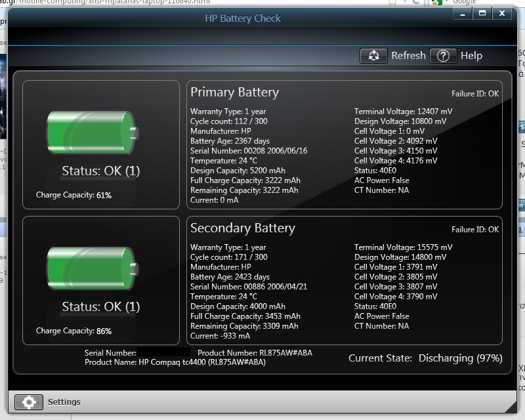This screenshot has width=525, height=420.
Task: Click Remaining Capacity: 3222 mAh
Action: pos(244,190)
